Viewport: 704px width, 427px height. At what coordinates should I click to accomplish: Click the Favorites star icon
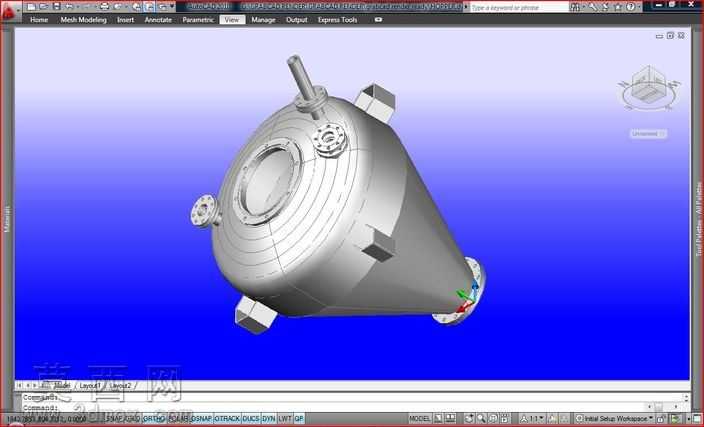(x=618, y=7)
